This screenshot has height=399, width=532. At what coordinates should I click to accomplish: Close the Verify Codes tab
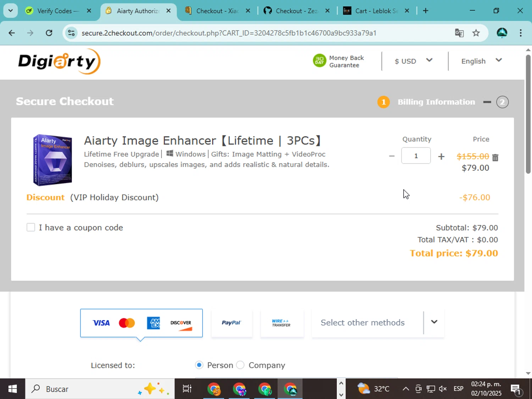pyautogui.click(x=89, y=11)
